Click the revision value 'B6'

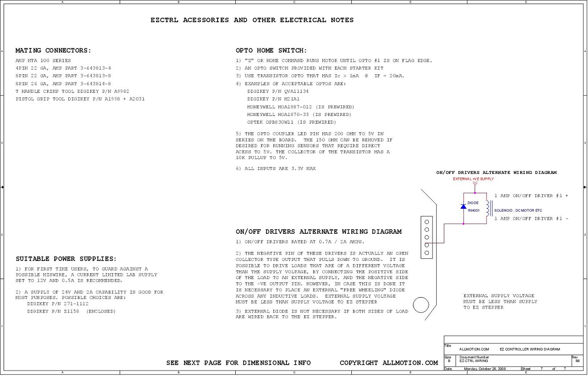pos(578,361)
